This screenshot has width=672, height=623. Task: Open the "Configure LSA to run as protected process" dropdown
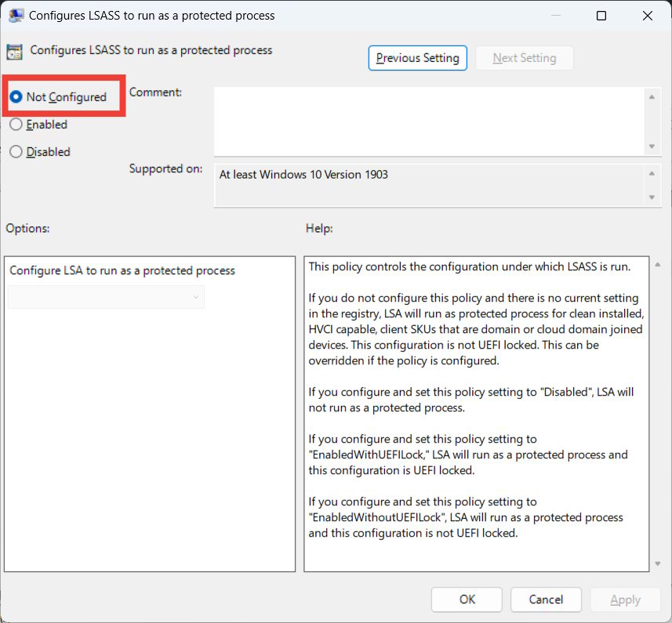[x=106, y=297]
